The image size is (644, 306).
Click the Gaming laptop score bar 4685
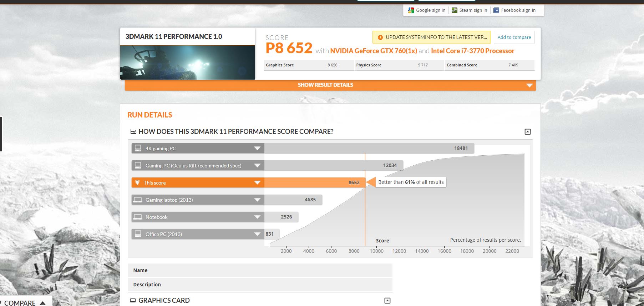pos(293,200)
